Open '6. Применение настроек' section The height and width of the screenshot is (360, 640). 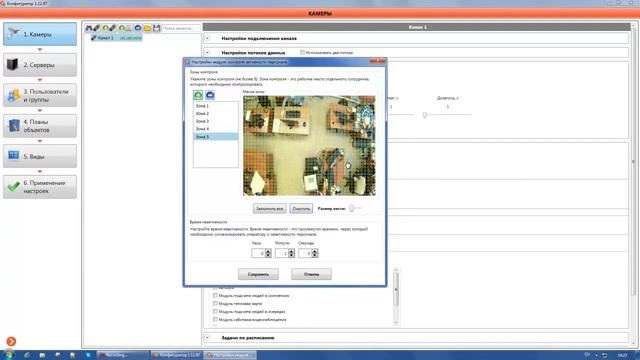click(40, 187)
